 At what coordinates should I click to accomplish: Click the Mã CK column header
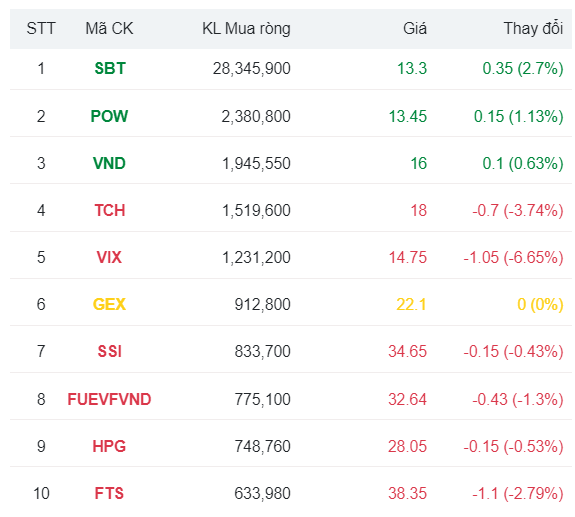[109, 29]
